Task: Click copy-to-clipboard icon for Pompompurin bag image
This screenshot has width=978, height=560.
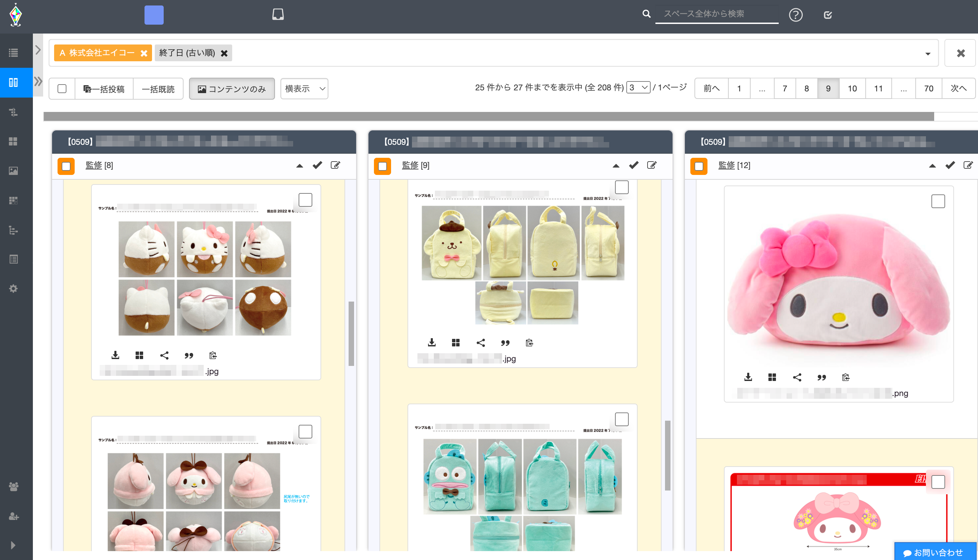Action: pos(529,343)
